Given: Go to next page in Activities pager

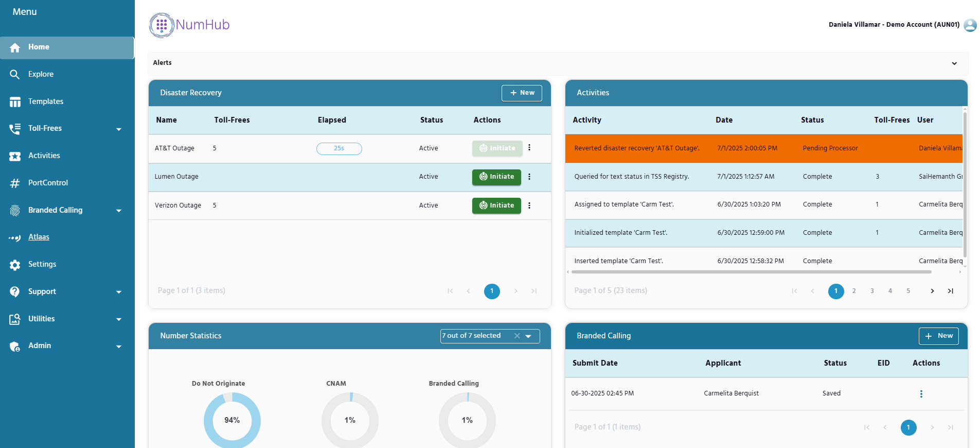Looking at the screenshot, I should point(932,291).
